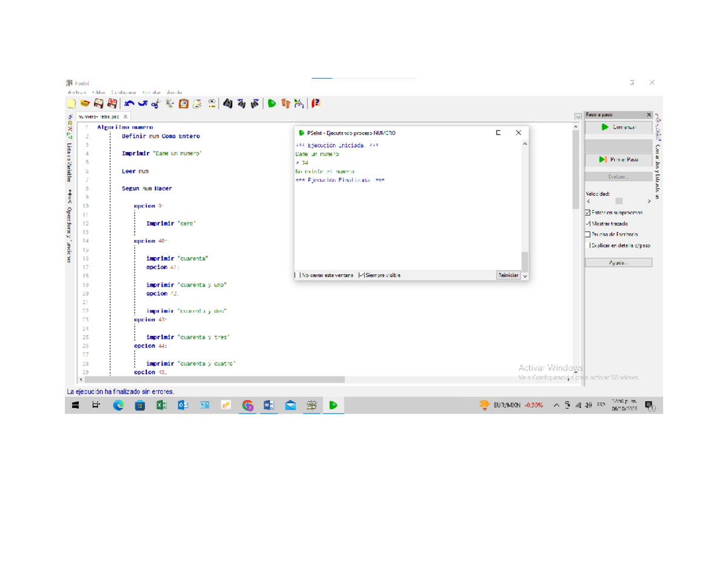Click the Primer Paso button
728x562 pixels.
tap(618, 159)
